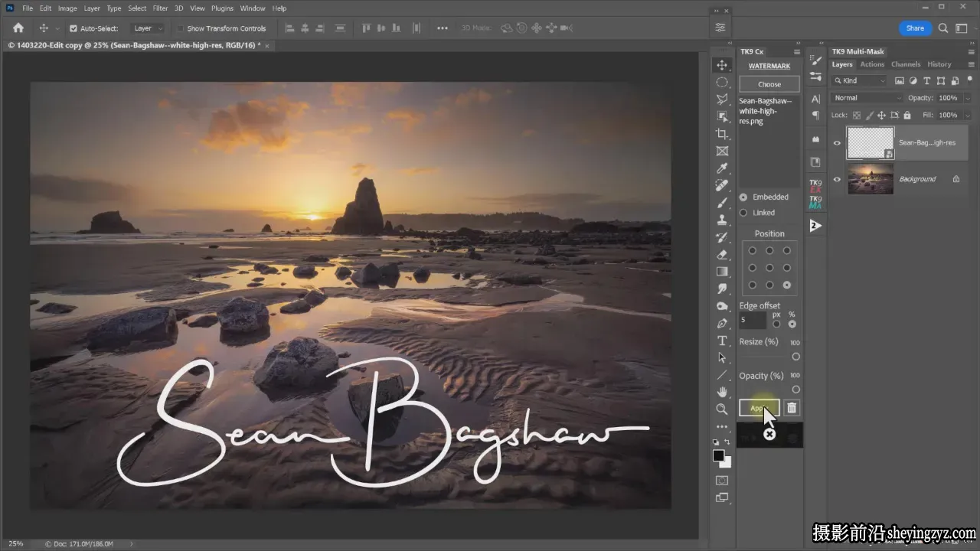Select the Line tool
980x551 pixels.
point(722,375)
